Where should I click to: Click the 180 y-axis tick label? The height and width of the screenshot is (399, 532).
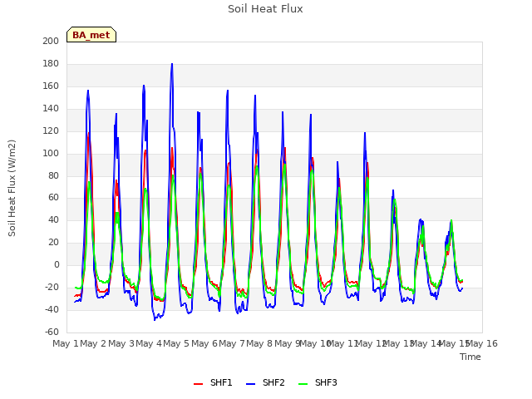point(51,63)
